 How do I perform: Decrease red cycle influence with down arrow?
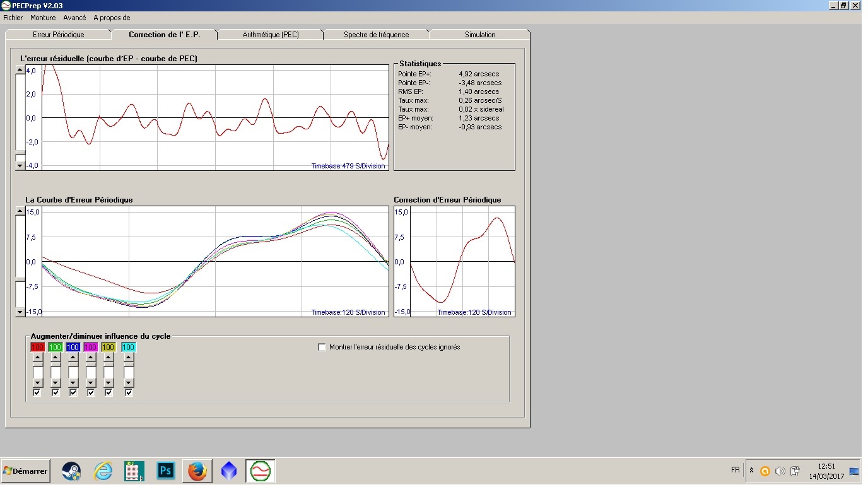37,383
